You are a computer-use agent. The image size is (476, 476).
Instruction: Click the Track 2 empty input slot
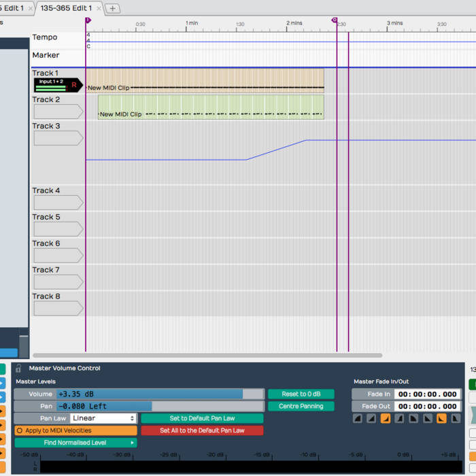click(56, 112)
